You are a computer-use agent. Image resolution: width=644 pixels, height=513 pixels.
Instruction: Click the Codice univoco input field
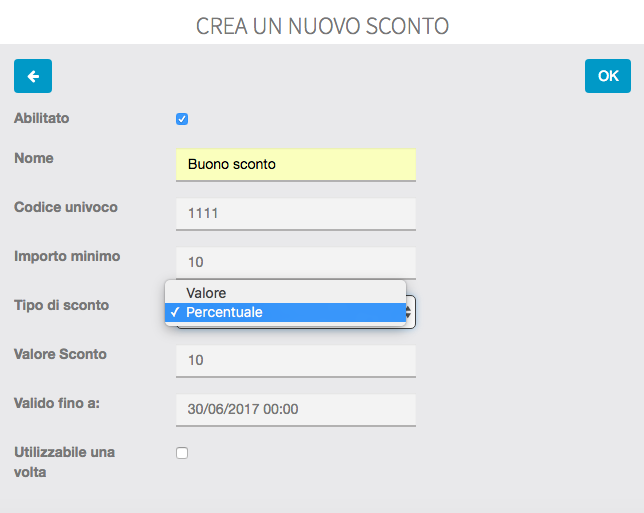coord(295,213)
